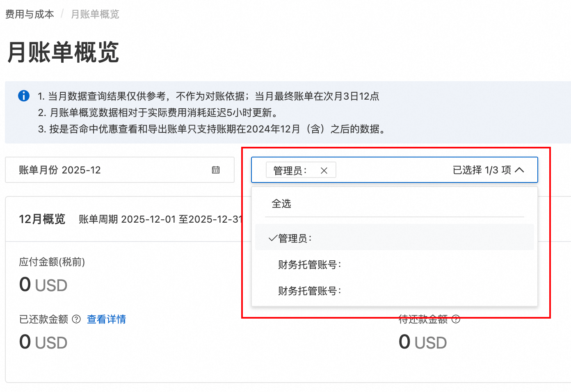Screen dimensions: 571x392
Task: Collapse account dropdown via up chevron
Action: click(519, 170)
